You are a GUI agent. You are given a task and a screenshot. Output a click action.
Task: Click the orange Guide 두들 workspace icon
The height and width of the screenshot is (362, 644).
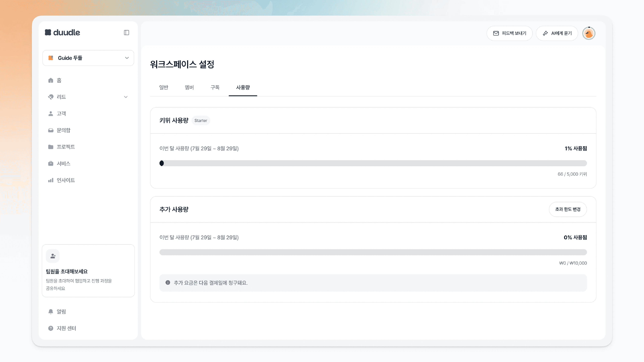point(51,58)
